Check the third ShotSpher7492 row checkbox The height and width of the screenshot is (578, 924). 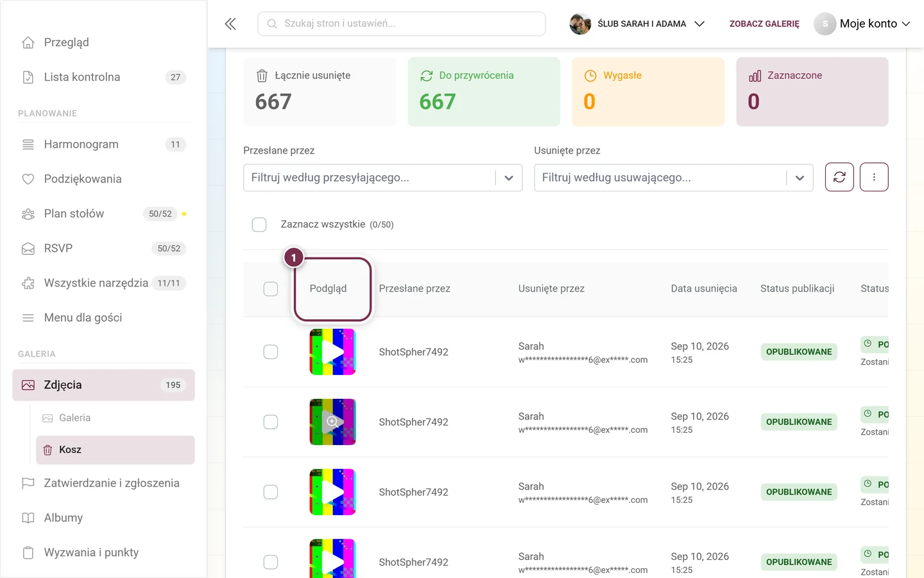pos(271,492)
